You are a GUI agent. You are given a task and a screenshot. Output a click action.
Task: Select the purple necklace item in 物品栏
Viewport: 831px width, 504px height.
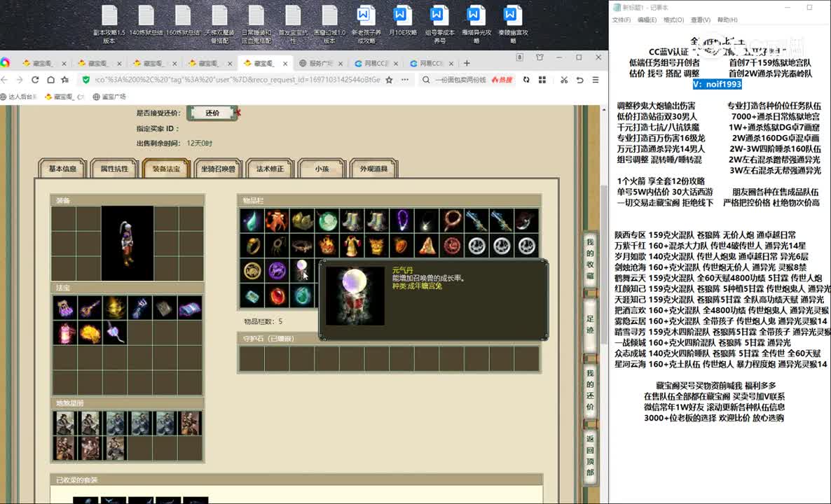point(402,220)
